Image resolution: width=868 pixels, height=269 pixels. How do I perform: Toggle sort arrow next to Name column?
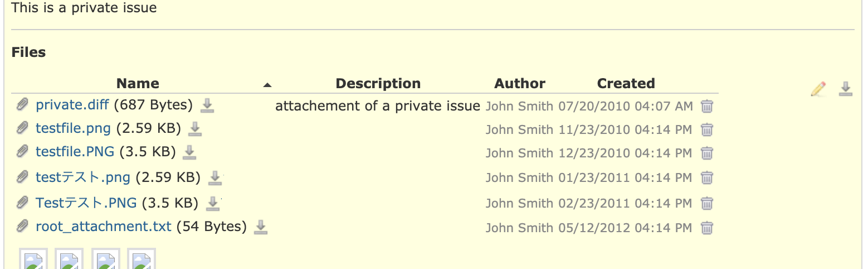(267, 85)
